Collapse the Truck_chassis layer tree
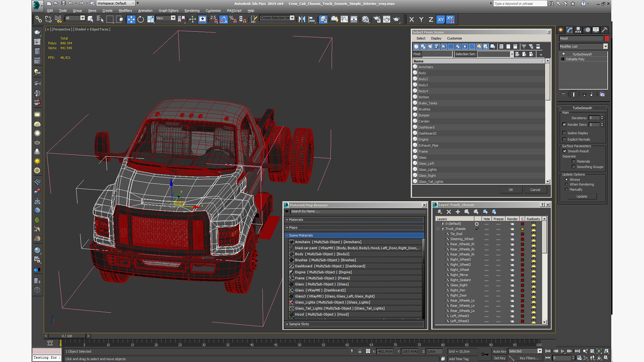The width and height of the screenshot is (644, 362). tap(438, 229)
